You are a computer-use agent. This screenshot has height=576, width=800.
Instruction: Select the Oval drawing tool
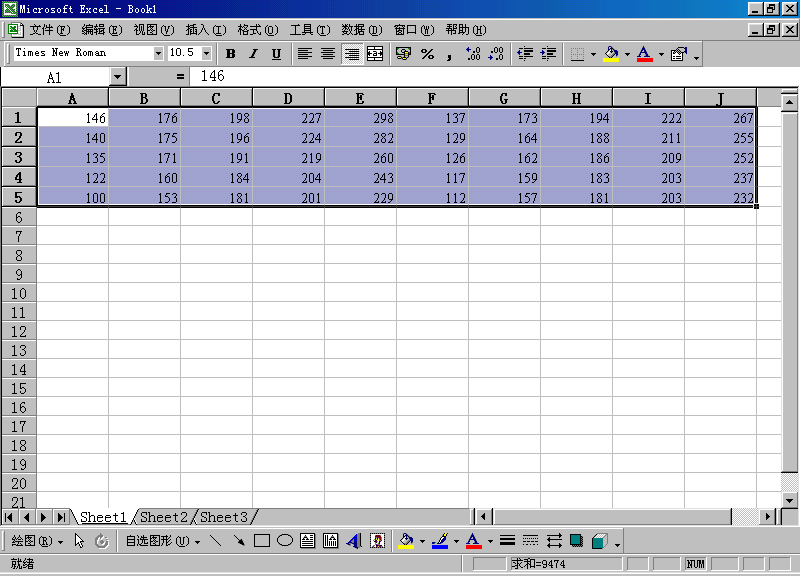[x=284, y=541]
